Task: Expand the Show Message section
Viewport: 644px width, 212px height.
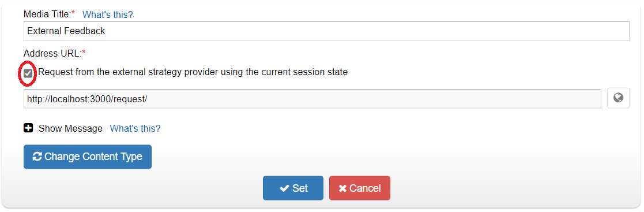Action: tap(70, 128)
